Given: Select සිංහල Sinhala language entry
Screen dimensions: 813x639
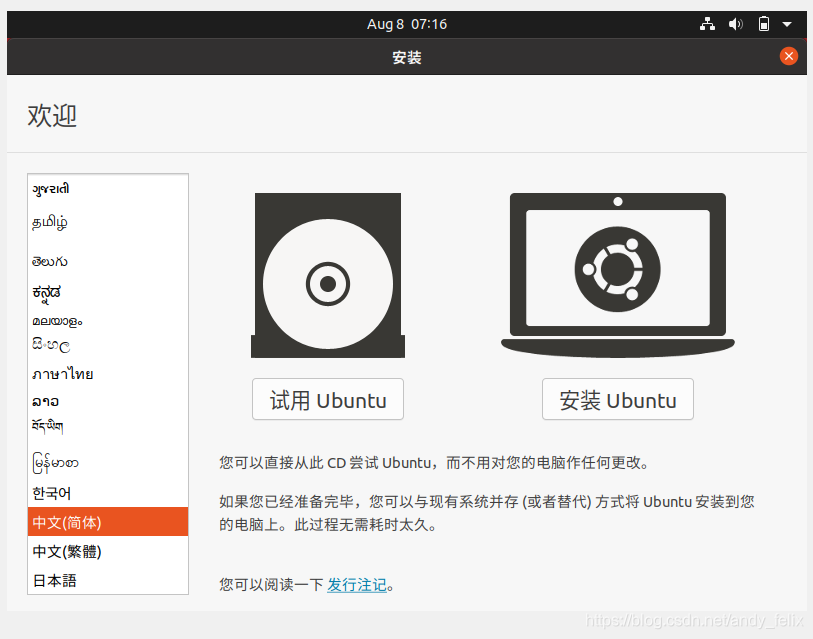Looking at the screenshot, I should 108,344.
